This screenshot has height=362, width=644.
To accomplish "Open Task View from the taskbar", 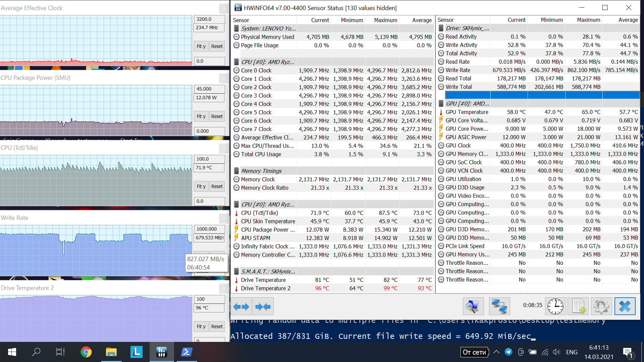I will tap(60, 352).
